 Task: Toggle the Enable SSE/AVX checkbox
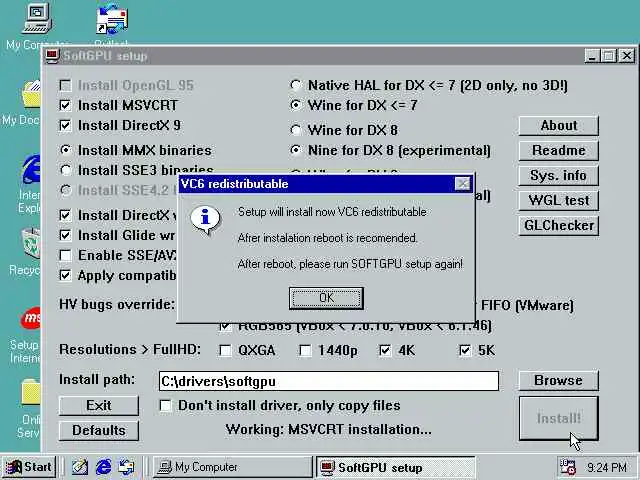65,256
